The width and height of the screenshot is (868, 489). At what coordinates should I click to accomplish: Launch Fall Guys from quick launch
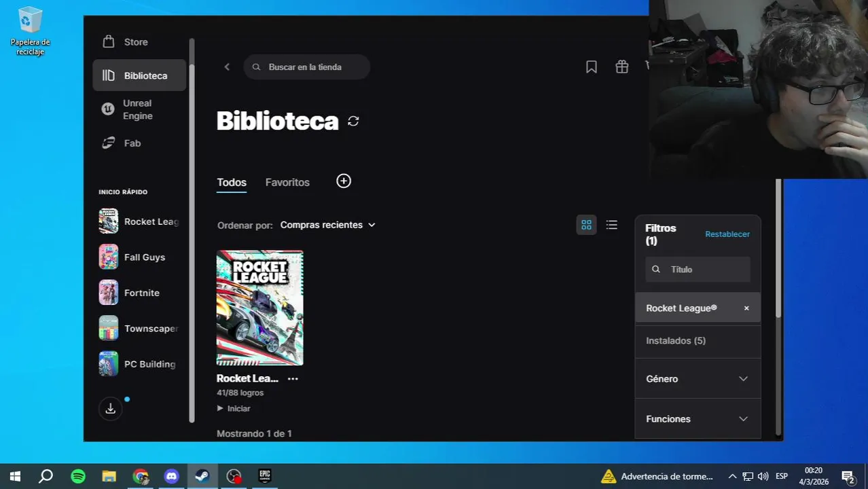(139, 257)
